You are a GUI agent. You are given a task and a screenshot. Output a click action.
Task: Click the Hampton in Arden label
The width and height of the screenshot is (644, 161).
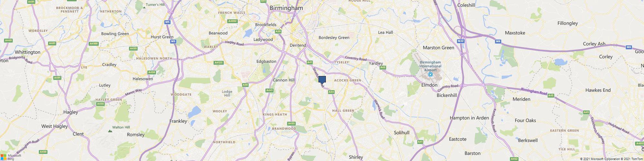pyautogui.click(x=469, y=118)
